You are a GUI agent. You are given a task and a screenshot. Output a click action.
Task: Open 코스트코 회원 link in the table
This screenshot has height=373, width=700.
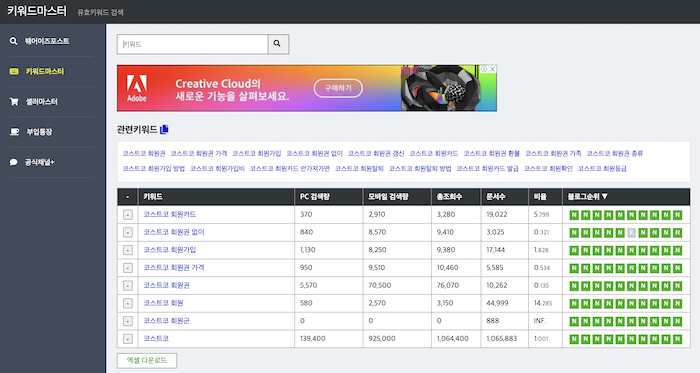163,303
